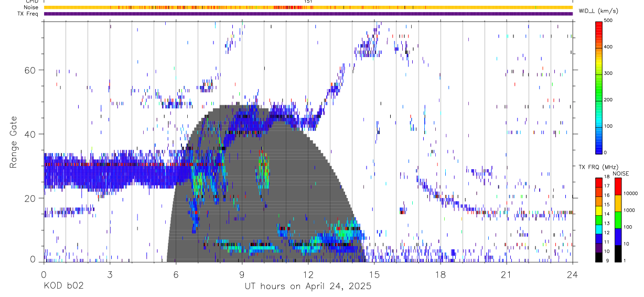Click the TX frequency color scale bar
Image resolution: width=644 pixels, height=297 pixels.
(x=599, y=220)
